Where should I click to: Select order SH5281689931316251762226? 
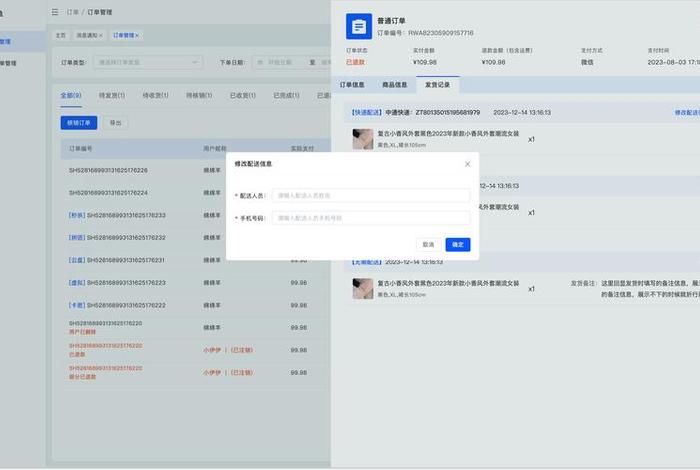[x=108, y=171]
